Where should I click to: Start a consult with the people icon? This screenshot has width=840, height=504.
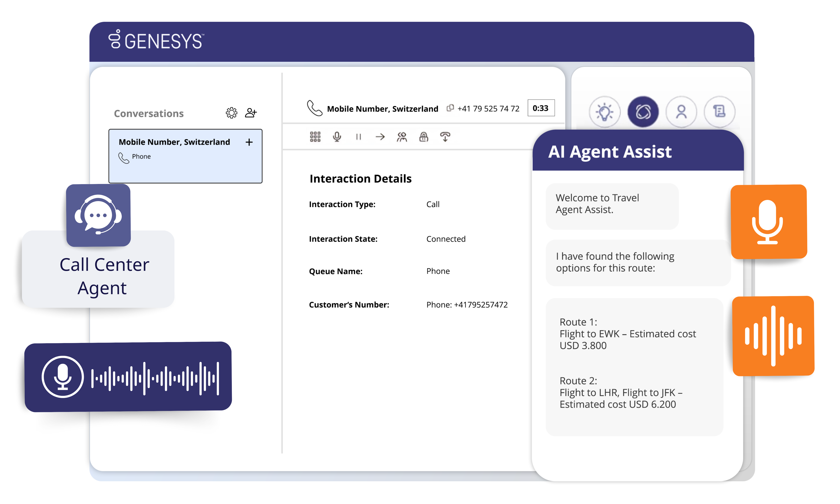402,137
